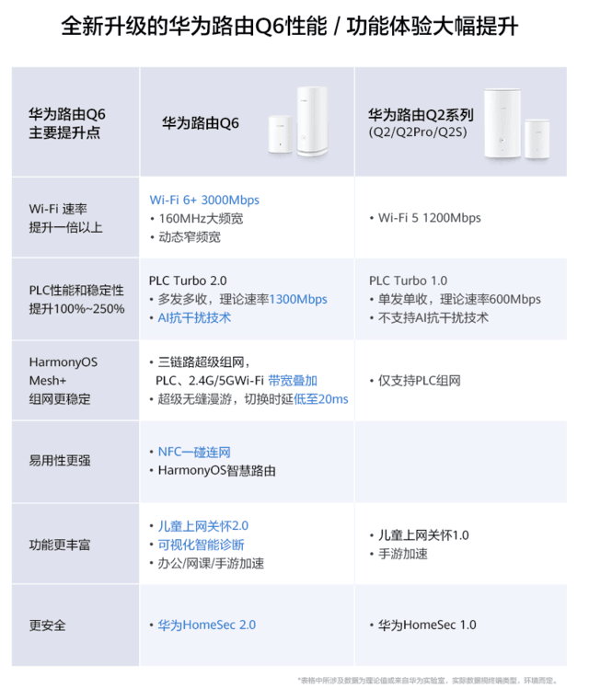Click the Q2 column bullet 手游加速

coord(398,554)
